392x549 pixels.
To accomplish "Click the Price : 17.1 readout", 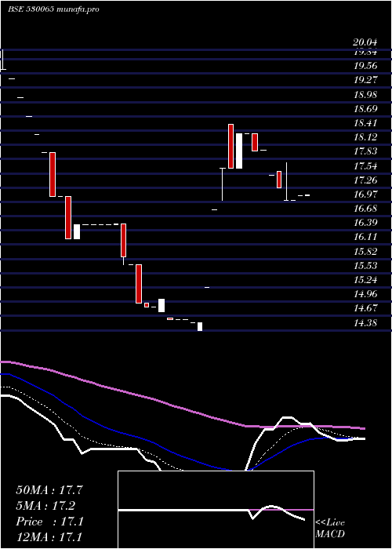I will [49, 522].
